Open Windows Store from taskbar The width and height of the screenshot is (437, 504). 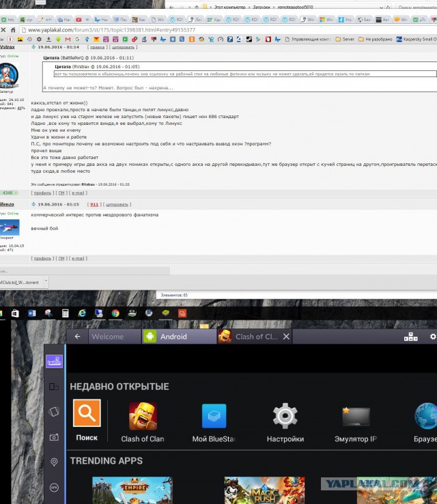pos(15,313)
